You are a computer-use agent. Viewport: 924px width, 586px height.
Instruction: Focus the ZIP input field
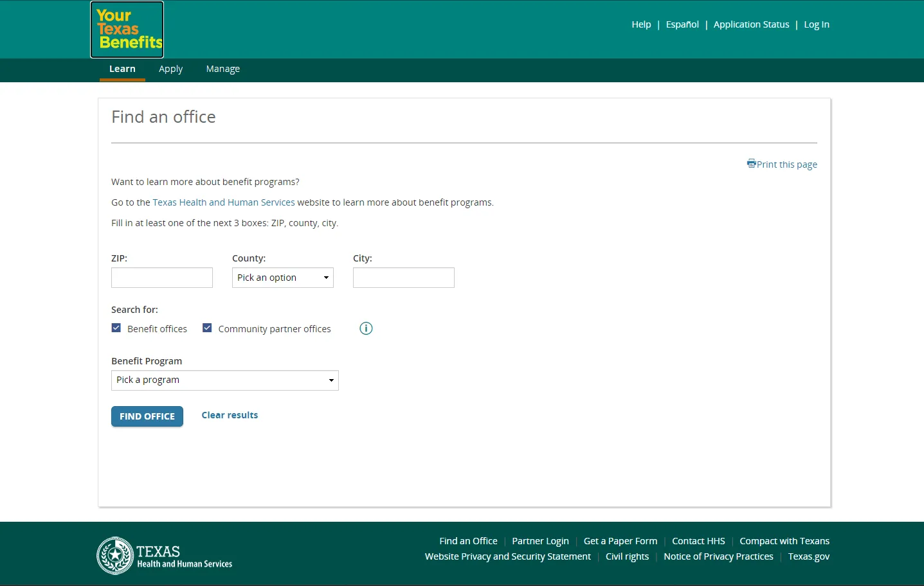click(162, 278)
